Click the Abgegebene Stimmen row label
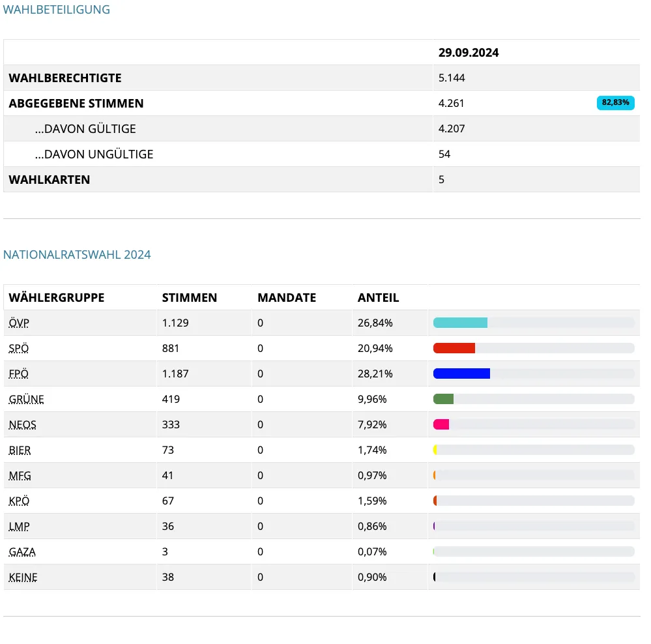This screenshot has width=651, height=644. (76, 104)
